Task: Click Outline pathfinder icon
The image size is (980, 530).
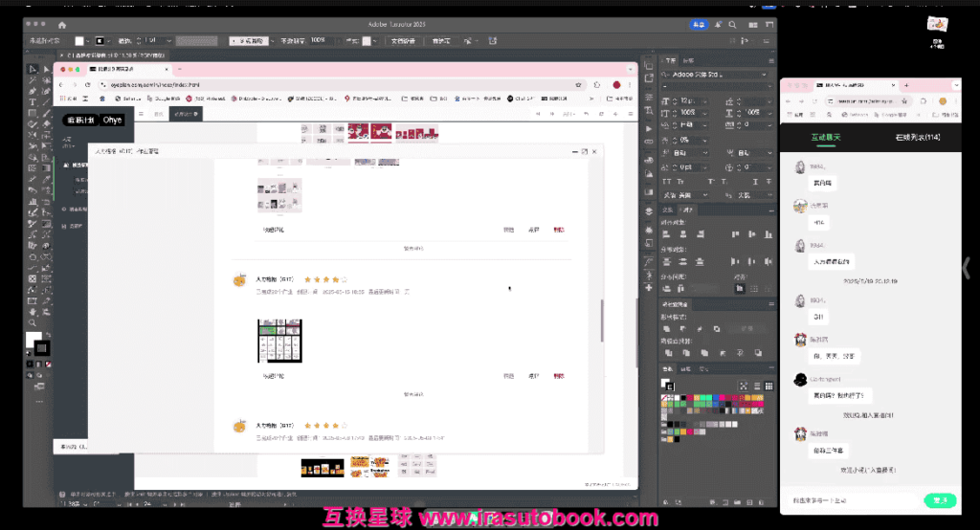Action: [740, 353]
